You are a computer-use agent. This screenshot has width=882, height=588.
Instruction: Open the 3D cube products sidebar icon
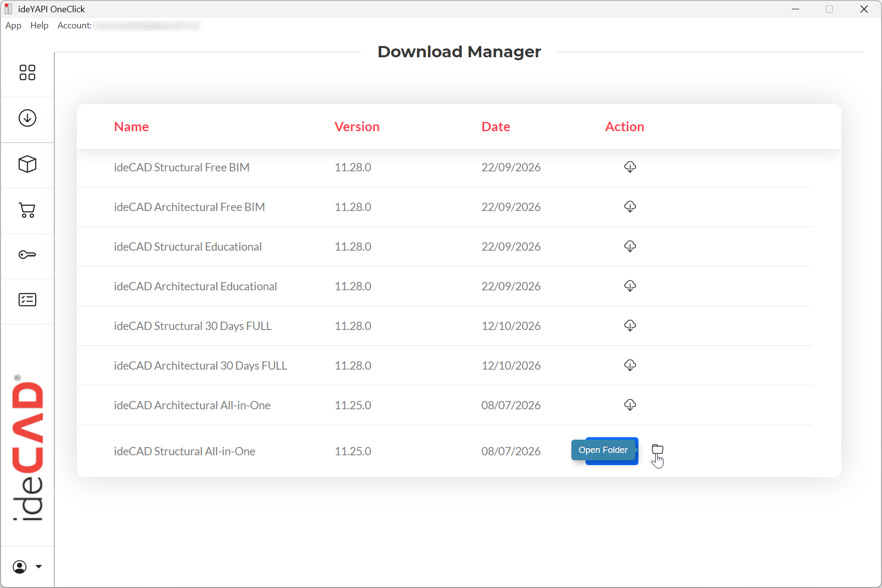click(x=27, y=164)
